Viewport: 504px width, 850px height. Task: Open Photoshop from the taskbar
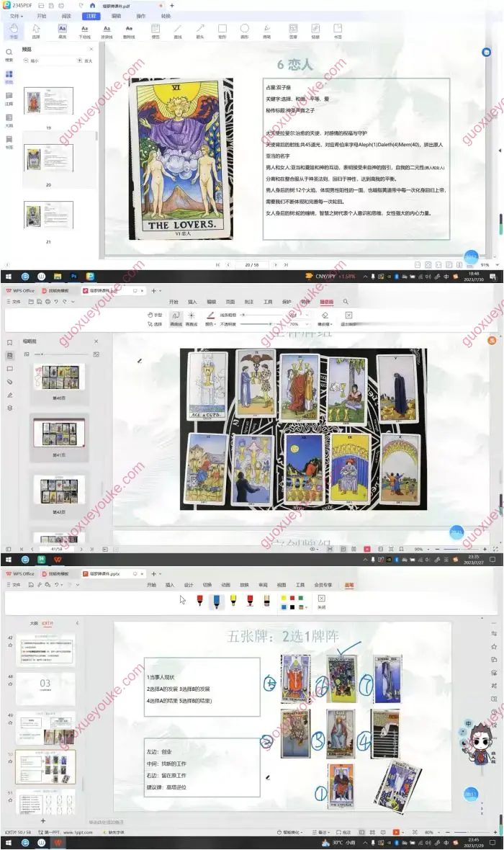pyautogui.click(x=73, y=276)
